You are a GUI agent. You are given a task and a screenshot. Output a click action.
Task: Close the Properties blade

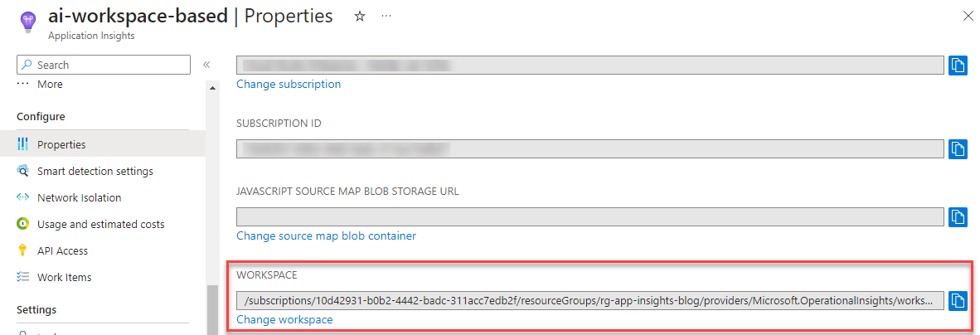tap(968, 17)
